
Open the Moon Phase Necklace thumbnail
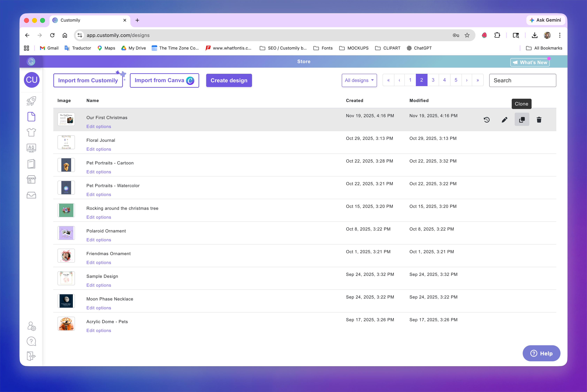66,301
